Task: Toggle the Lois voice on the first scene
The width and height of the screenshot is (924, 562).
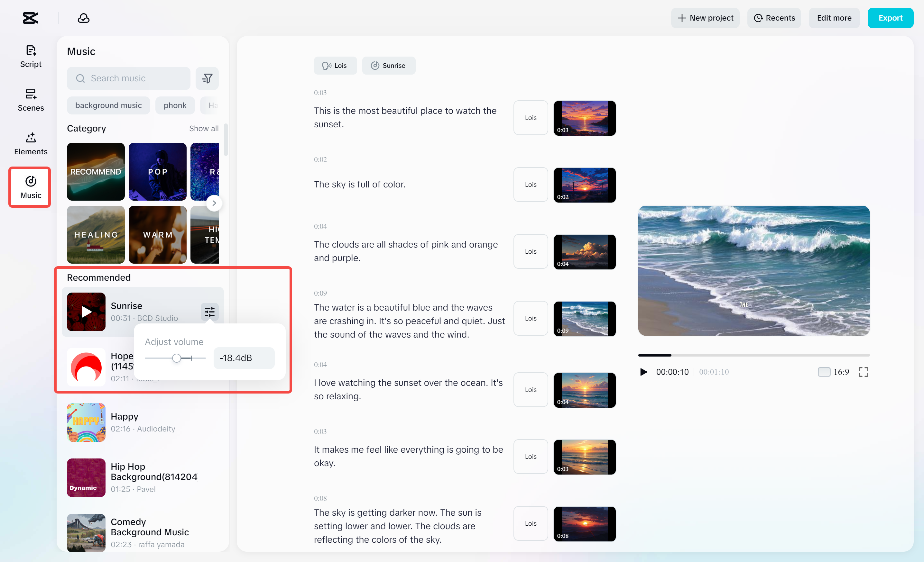Action: click(530, 118)
